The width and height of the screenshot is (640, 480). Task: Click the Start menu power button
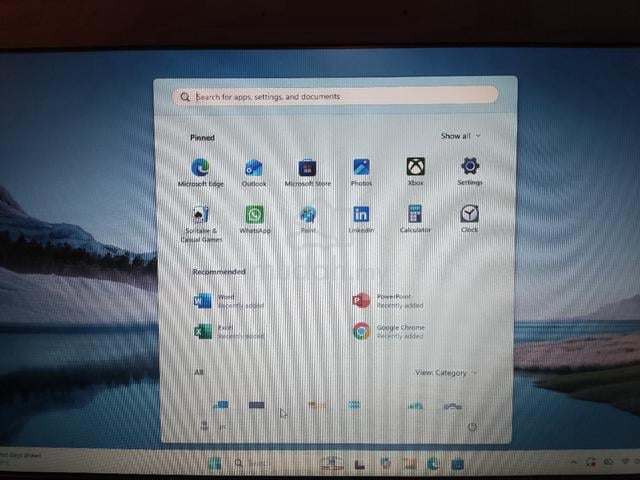click(472, 427)
